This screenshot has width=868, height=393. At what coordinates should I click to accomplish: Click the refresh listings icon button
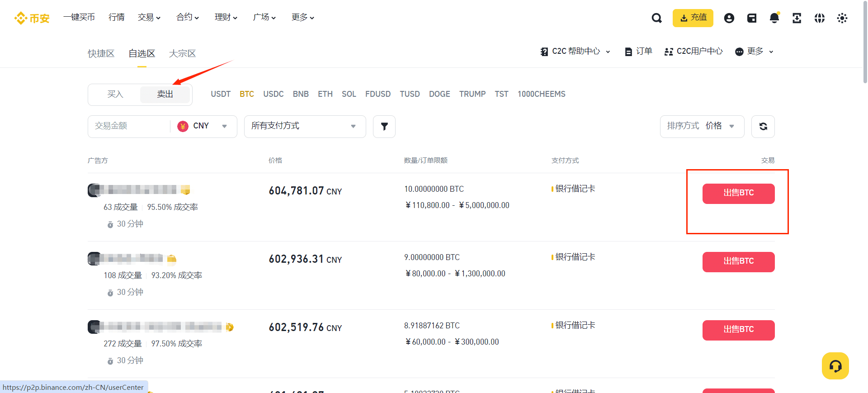point(763,127)
